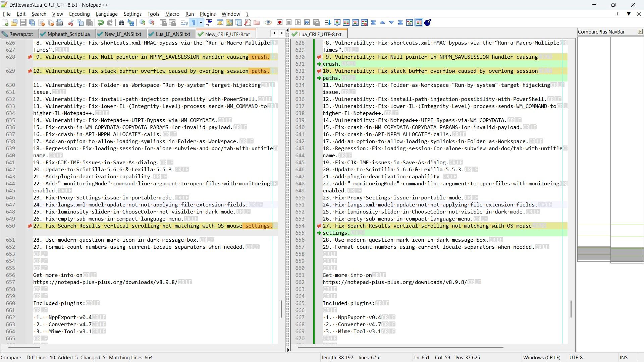Screen dimensions: 644x362
Task: Click the Print toolbar icon
Action: point(59,23)
